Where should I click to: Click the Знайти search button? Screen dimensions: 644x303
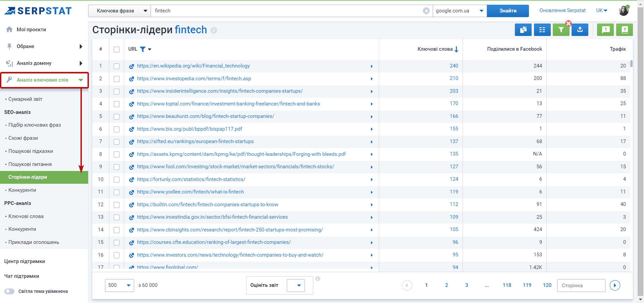tap(508, 11)
